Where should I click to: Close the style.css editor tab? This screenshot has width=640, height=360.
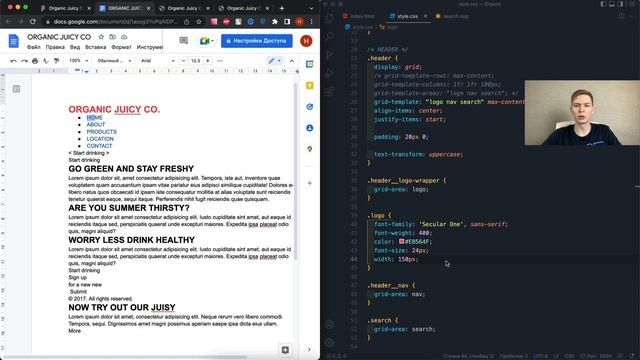pos(425,16)
